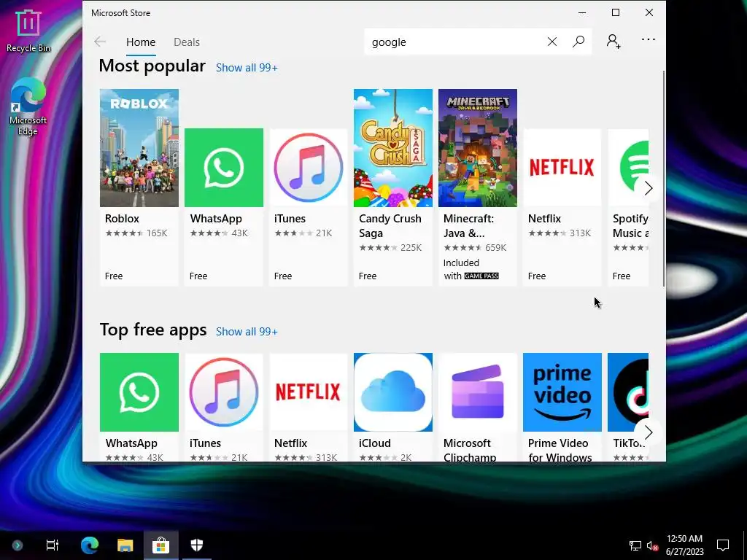
Task: Click the Prime Video for Windows title text
Action: [560, 450]
